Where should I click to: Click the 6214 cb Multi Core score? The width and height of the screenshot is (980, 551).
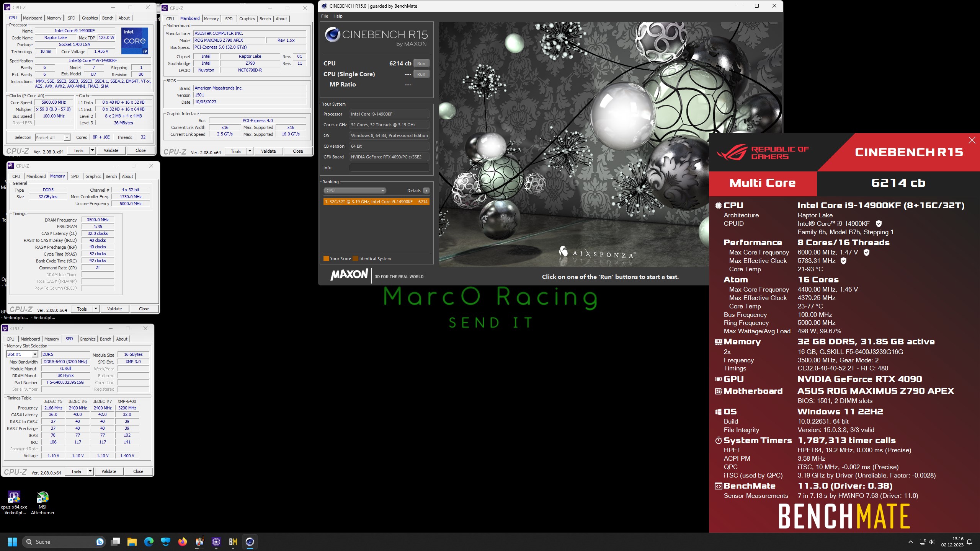click(x=898, y=183)
